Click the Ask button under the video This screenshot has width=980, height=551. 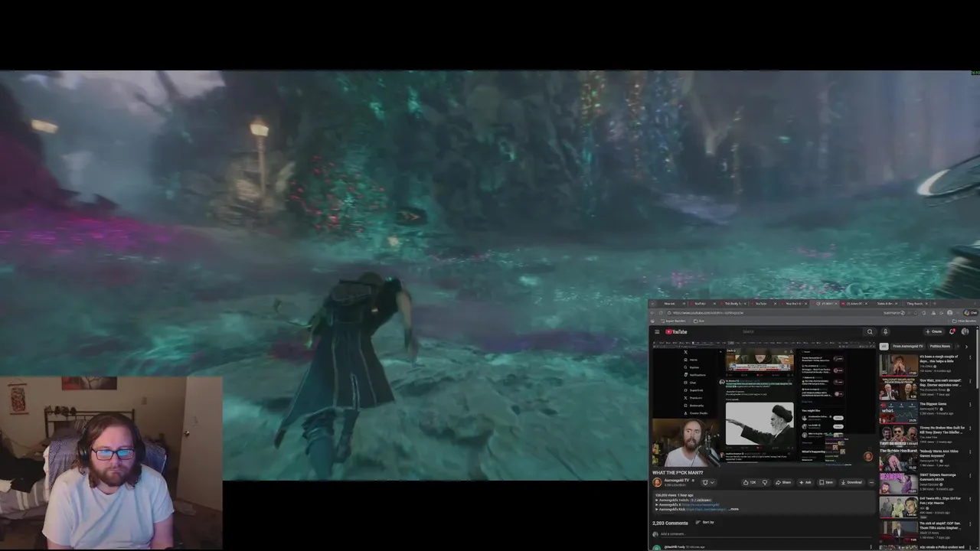805,482
